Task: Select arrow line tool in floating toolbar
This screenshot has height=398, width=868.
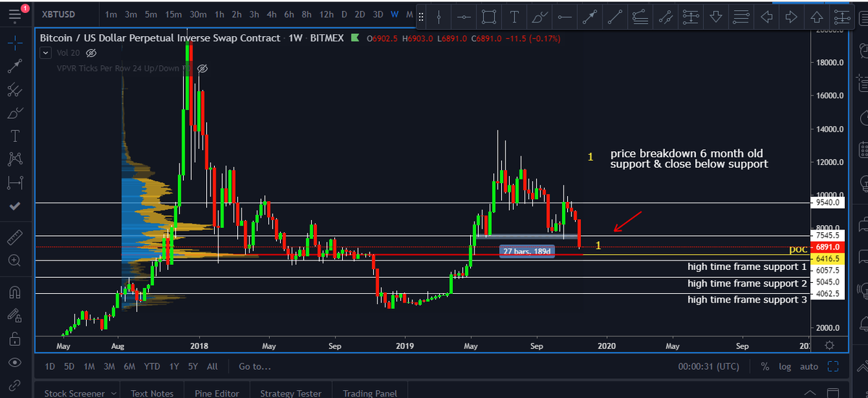Action: coord(590,17)
